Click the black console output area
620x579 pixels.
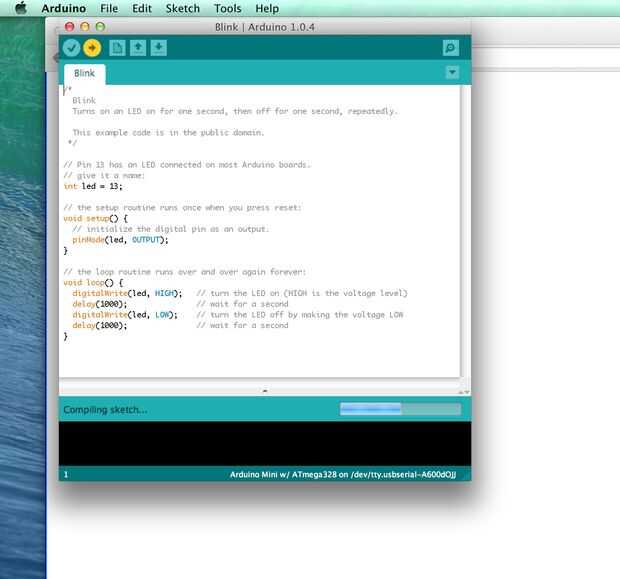265,444
